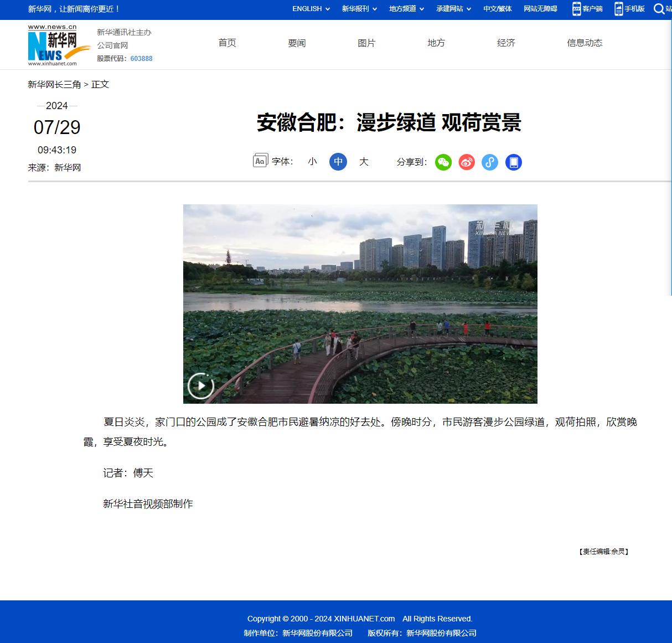The height and width of the screenshot is (643, 672).
Task: Set font size to small (小)
Action: pyautogui.click(x=313, y=162)
